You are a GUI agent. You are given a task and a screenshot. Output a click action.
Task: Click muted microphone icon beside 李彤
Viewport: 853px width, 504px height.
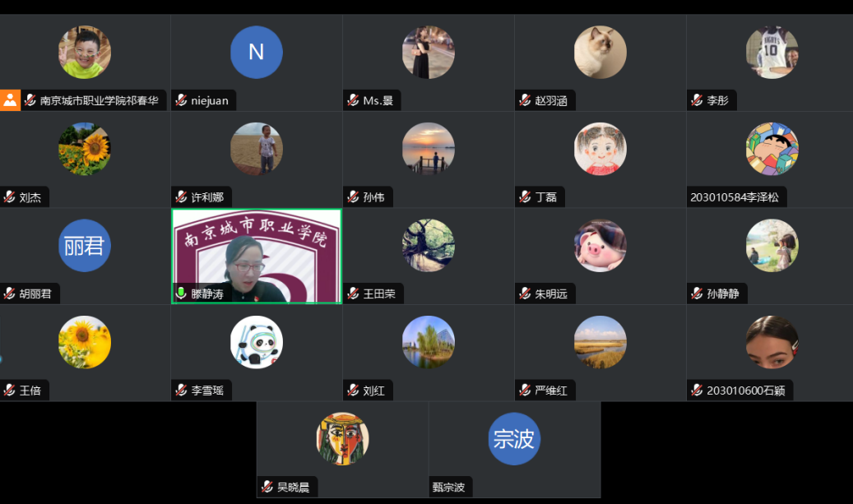tap(697, 100)
